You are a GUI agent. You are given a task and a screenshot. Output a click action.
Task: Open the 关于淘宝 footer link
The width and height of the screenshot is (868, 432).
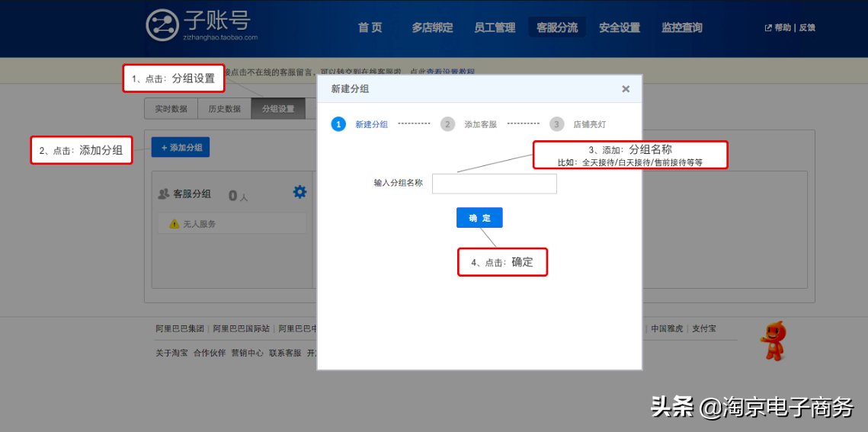pyautogui.click(x=171, y=353)
